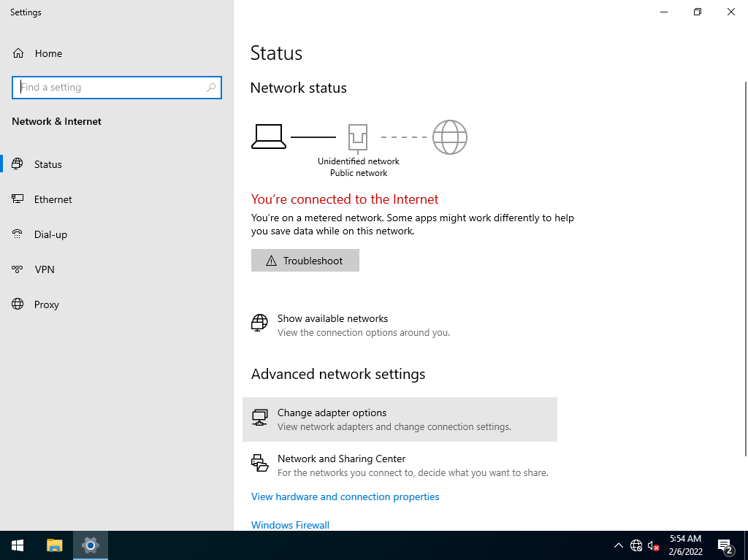Image resolution: width=748 pixels, height=560 pixels.
Task: Click the laptop icon in network diagram
Action: [x=269, y=137]
